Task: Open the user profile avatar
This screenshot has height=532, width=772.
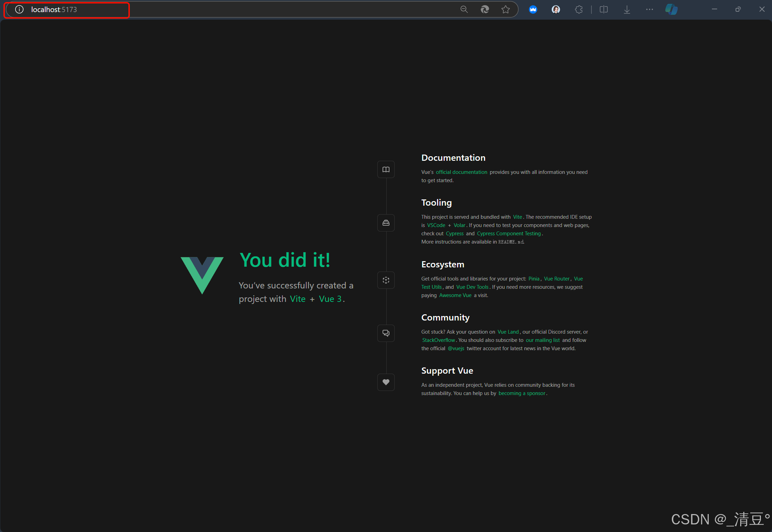Action: tap(556, 10)
